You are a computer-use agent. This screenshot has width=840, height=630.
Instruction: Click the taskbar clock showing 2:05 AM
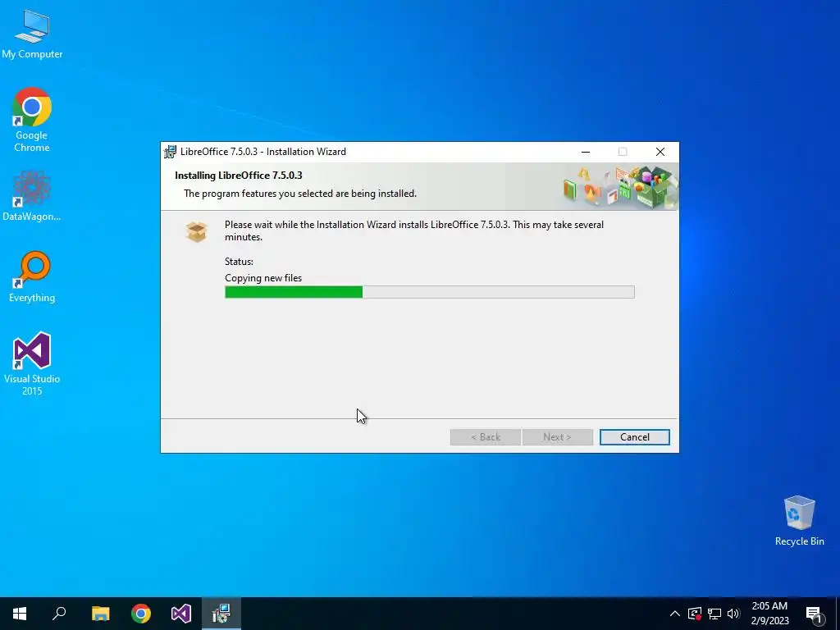[x=769, y=614]
